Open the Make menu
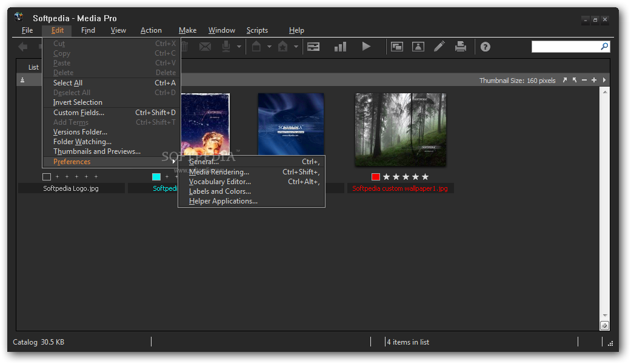Viewport: 631px width, 364px height. click(x=187, y=30)
